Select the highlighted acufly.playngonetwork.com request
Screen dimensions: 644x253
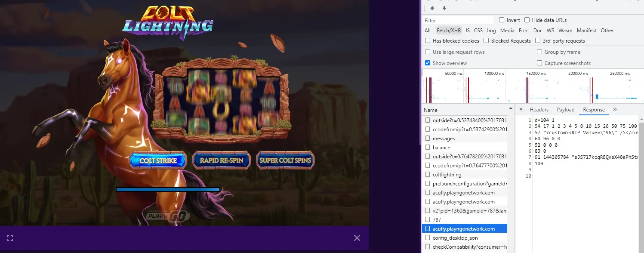465,229
